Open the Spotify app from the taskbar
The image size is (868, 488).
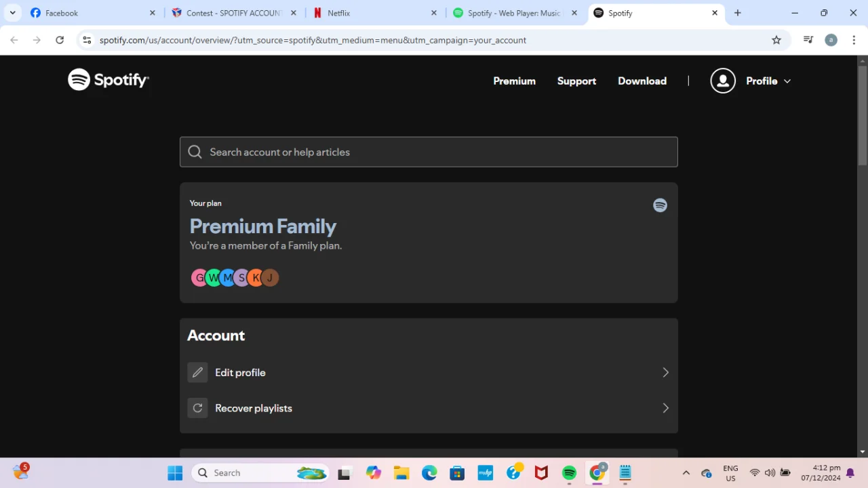pos(569,473)
